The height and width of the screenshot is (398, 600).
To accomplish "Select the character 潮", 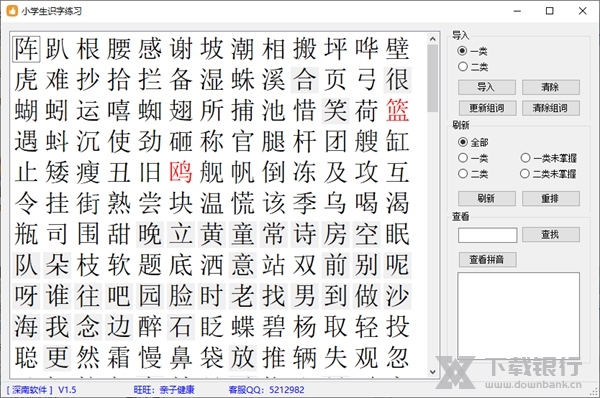I will point(243,49).
